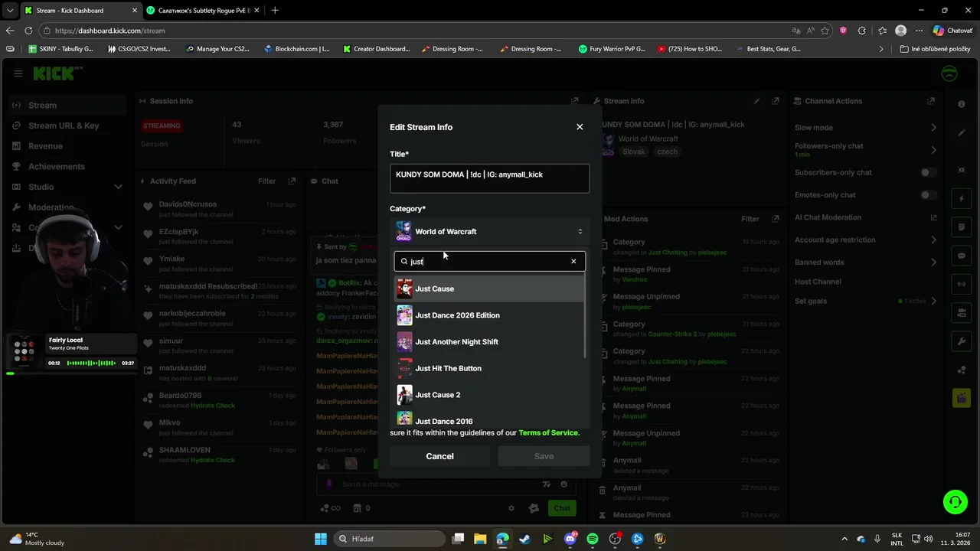The width and height of the screenshot is (980, 551).
Task: Click the category list scrollbar
Action: coord(586,315)
